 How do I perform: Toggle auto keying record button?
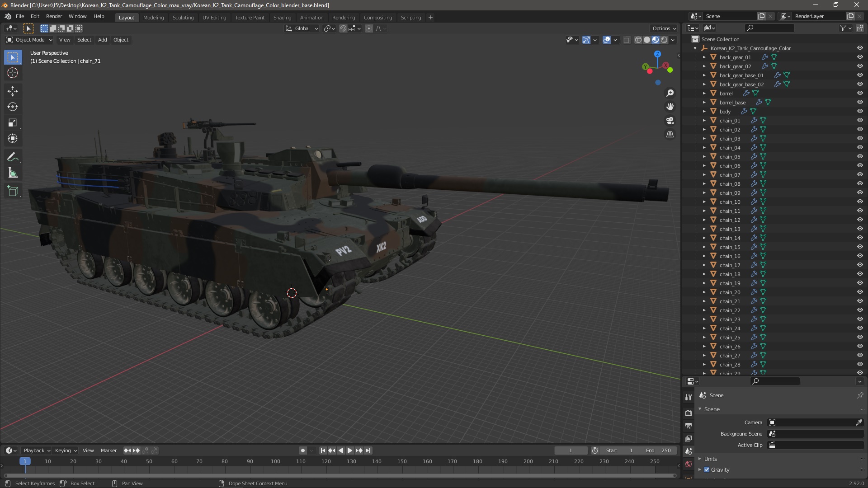point(303,450)
